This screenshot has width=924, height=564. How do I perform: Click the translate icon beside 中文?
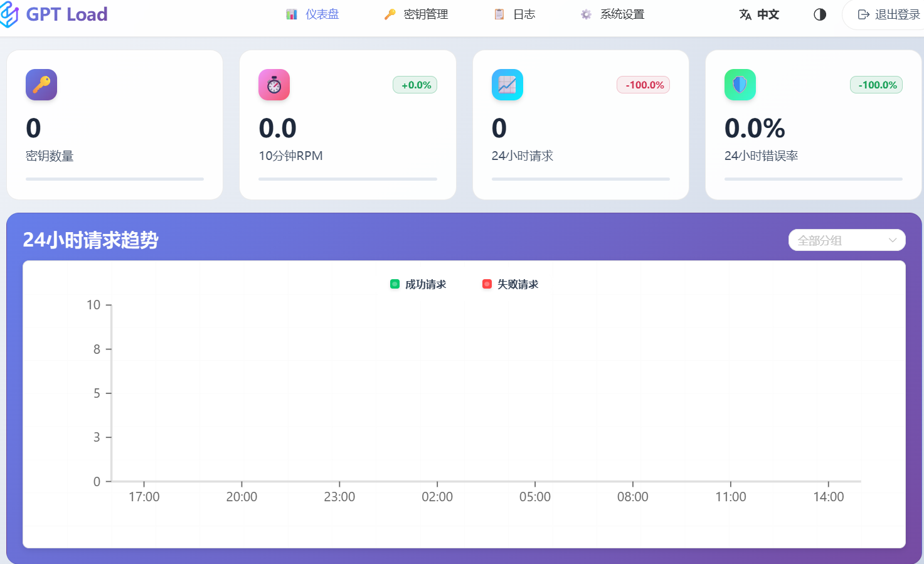pyautogui.click(x=745, y=14)
